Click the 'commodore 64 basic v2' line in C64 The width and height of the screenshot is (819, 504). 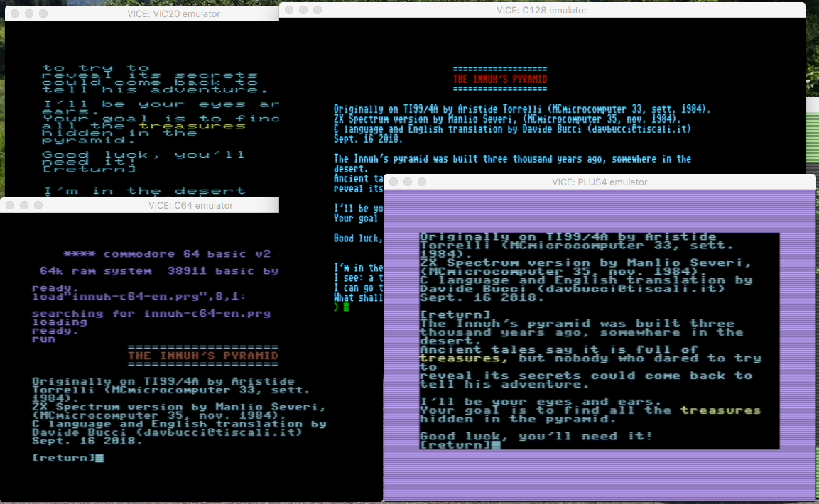pyautogui.click(x=171, y=254)
